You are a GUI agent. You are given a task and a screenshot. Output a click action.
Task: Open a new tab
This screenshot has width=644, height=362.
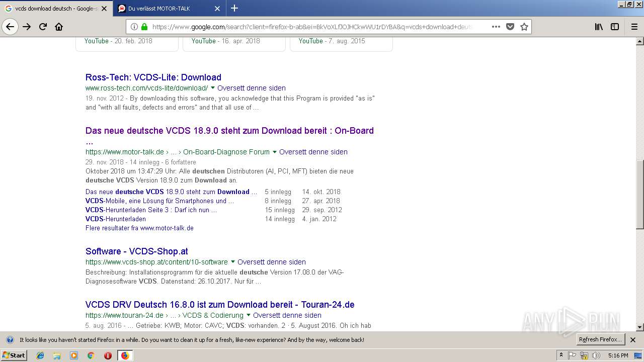click(x=234, y=8)
